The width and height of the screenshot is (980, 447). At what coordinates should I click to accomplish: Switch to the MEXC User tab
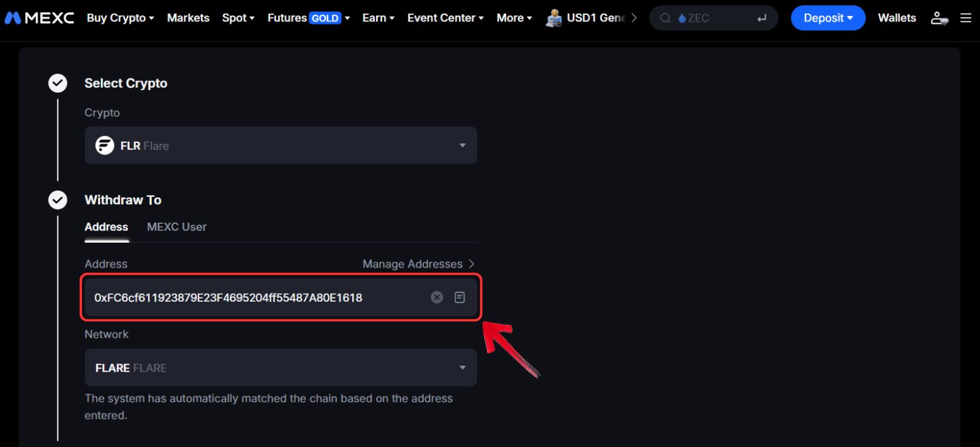pyautogui.click(x=176, y=227)
